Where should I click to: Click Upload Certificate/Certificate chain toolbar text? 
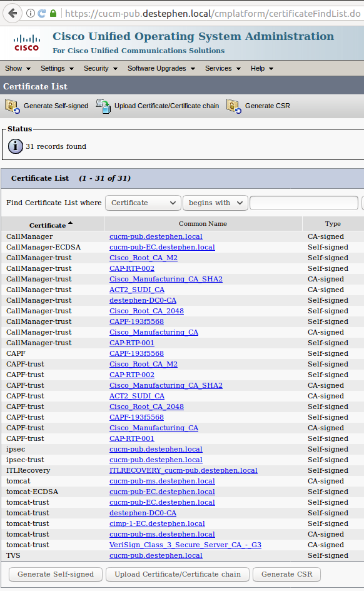[x=166, y=106]
